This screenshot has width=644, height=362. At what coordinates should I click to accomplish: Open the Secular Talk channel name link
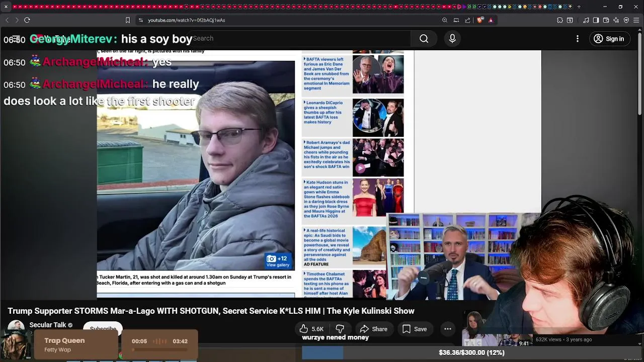tap(48, 325)
